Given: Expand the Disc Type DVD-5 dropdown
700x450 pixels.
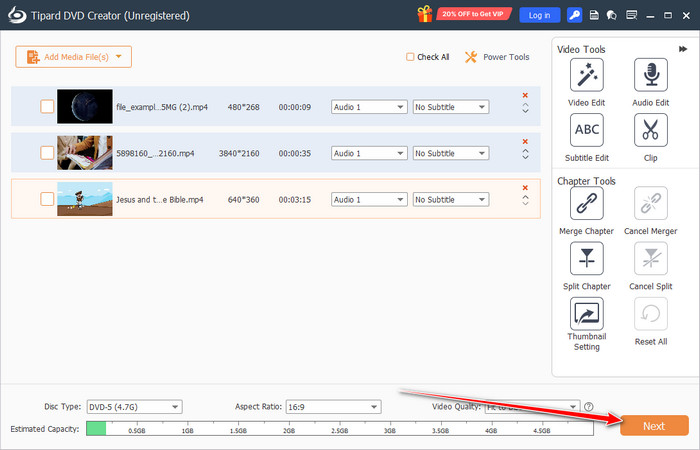Looking at the screenshot, I should tap(134, 407).
